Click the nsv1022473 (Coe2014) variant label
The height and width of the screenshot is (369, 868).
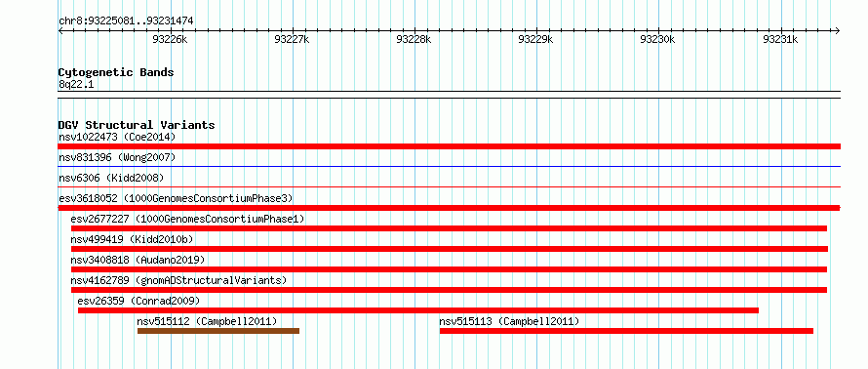pyautogui.click(x=117, y=137)
